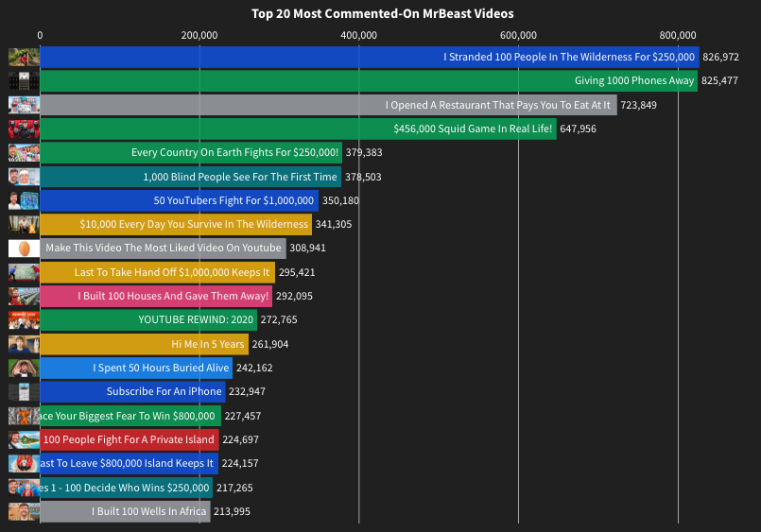Click the 100 Wells In Africa thumbnail

(x=24, y=511)
